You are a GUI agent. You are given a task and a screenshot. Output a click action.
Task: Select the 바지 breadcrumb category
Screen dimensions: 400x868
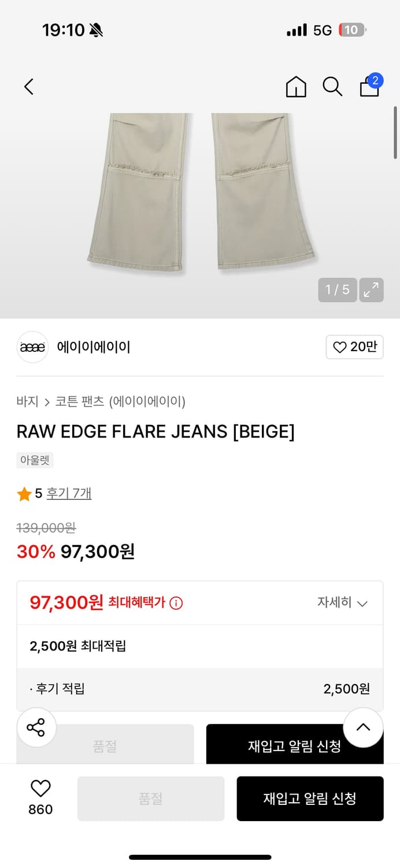[x=25, y=402]
